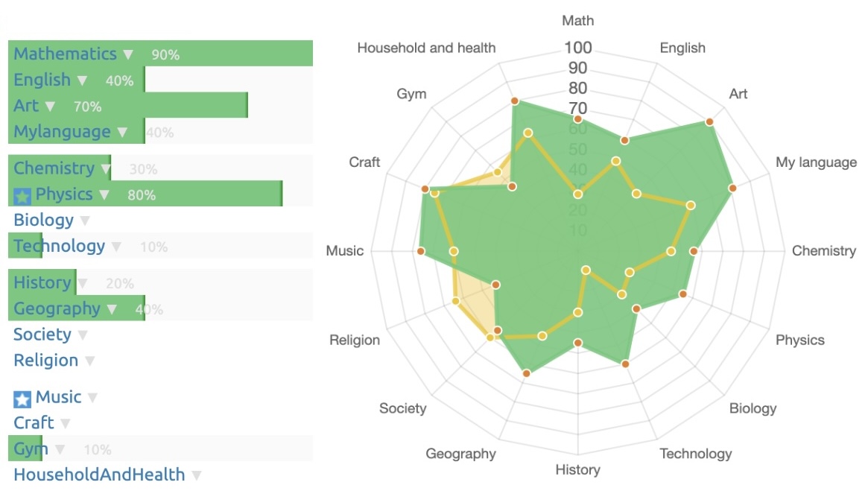Open the Geography subject link
This screenshot has height=491, width=868.
[57, 308]
